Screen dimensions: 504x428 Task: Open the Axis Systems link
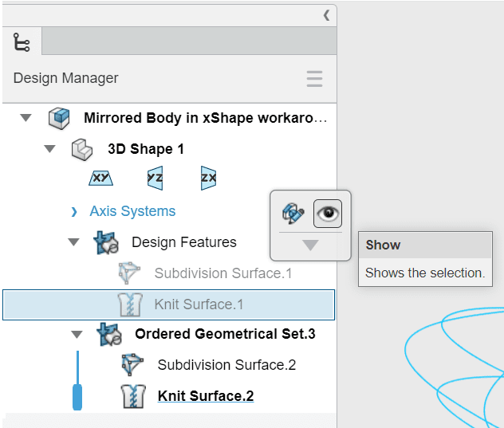[x=132, y=211]
